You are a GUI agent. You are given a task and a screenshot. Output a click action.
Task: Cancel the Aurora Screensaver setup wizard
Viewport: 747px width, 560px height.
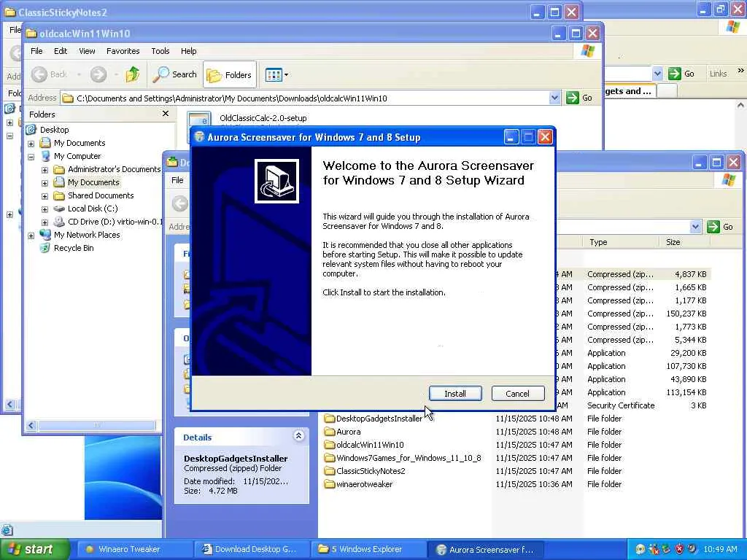[517, 393]
